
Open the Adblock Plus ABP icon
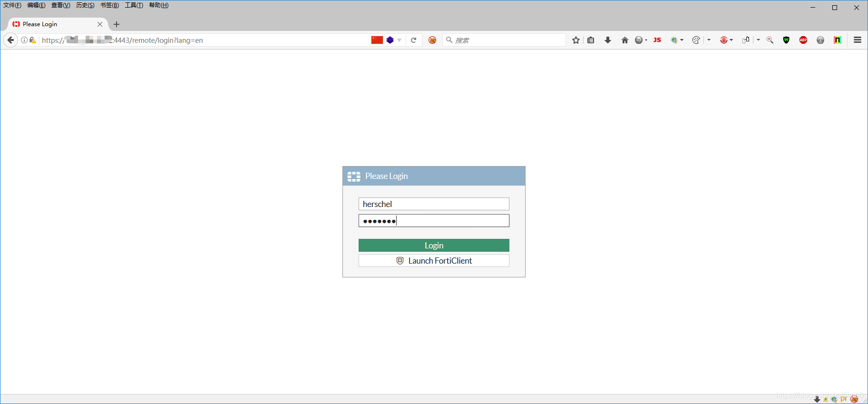(803, 40)
